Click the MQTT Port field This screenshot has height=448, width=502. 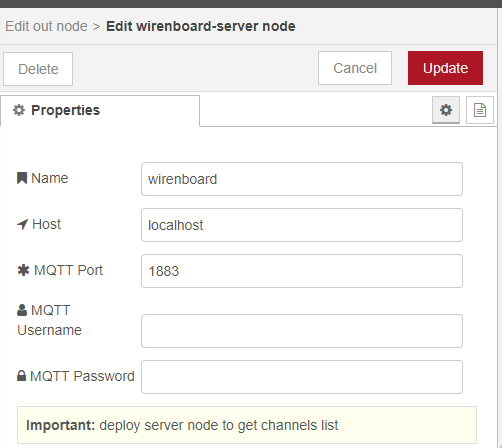point(302,271)
